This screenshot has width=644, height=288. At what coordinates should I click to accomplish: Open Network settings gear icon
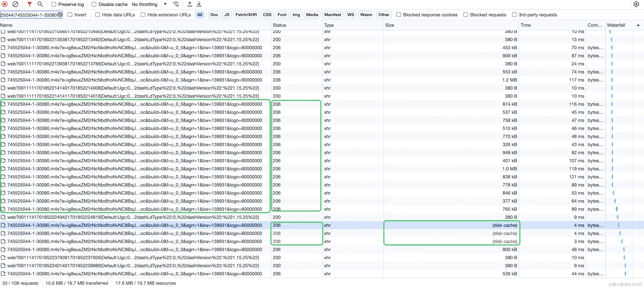[x=636, y=4]
